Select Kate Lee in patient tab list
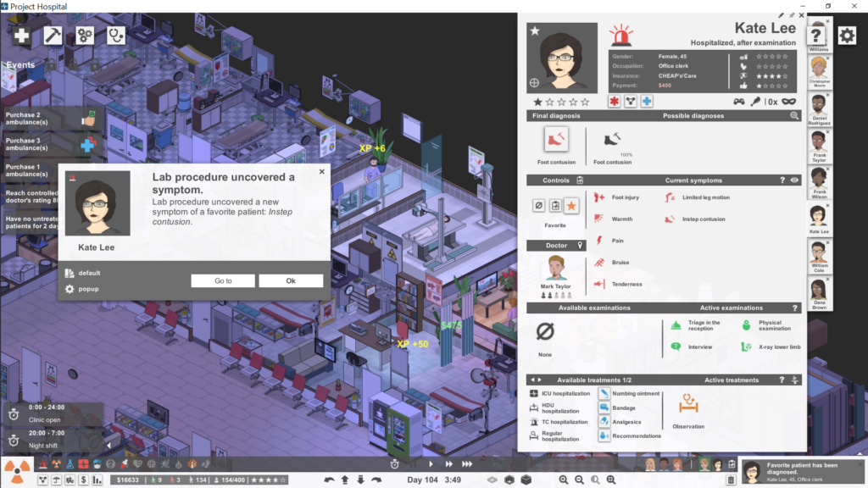 coord(819,220)
